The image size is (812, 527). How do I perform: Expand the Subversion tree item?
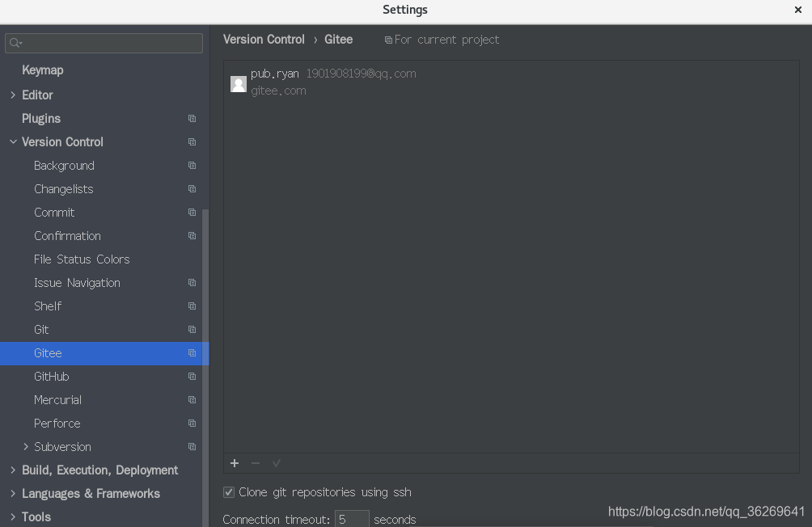(x=24, y=446)
